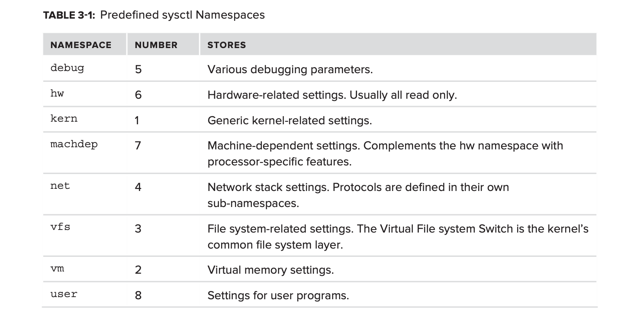Select the machdep namespace cell
The height and width of the screenshot is (317, 644).
74,144
